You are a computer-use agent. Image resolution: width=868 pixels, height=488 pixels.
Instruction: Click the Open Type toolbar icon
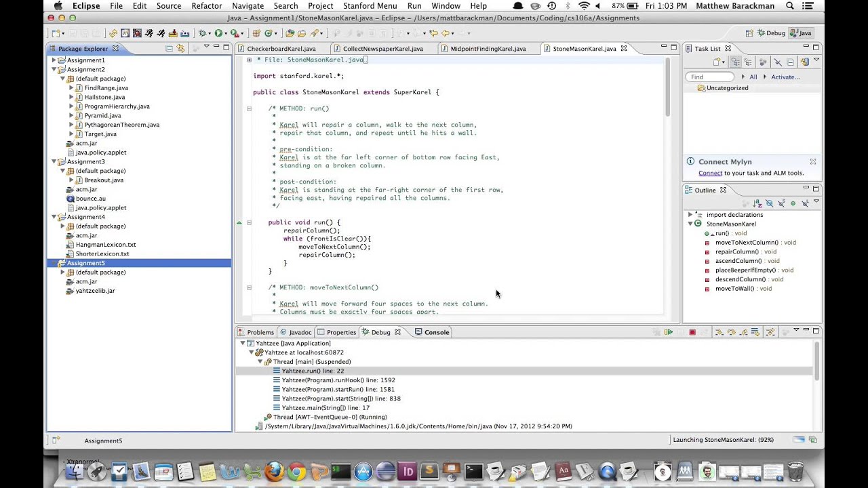tap(289, 33)
